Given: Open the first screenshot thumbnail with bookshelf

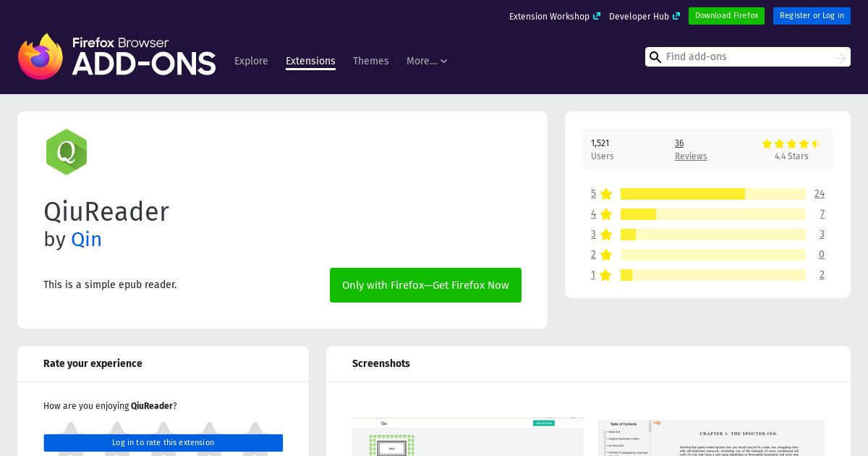Looking at the screenshot, I should click(x=468, y=437).
